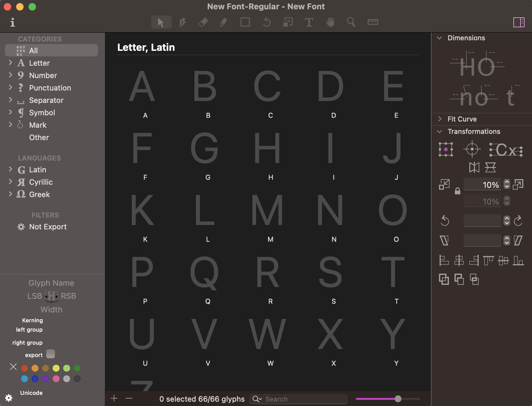Pick the pink color label

56,379
